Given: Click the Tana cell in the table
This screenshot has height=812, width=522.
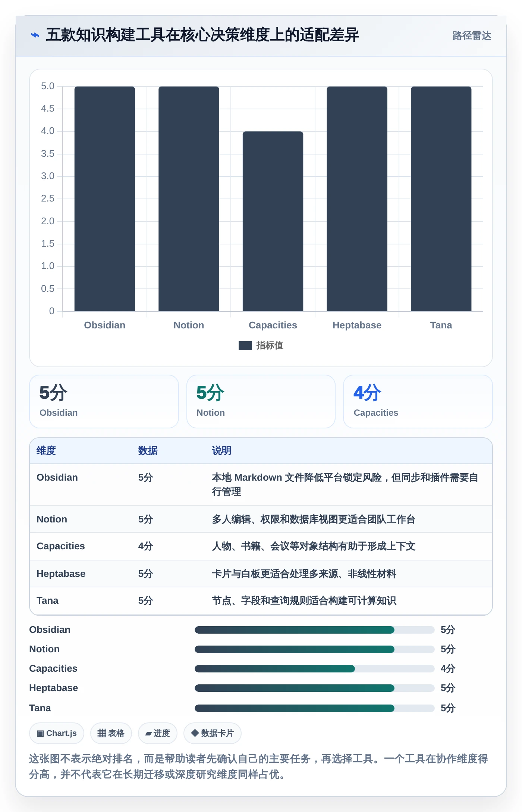Looking at the screenshot, I should 48,601.
